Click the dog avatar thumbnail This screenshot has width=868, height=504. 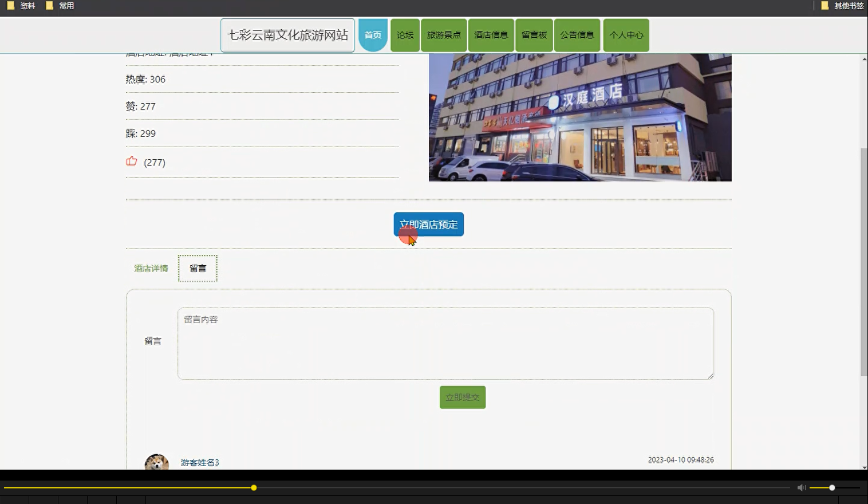[x=157, y=462]
